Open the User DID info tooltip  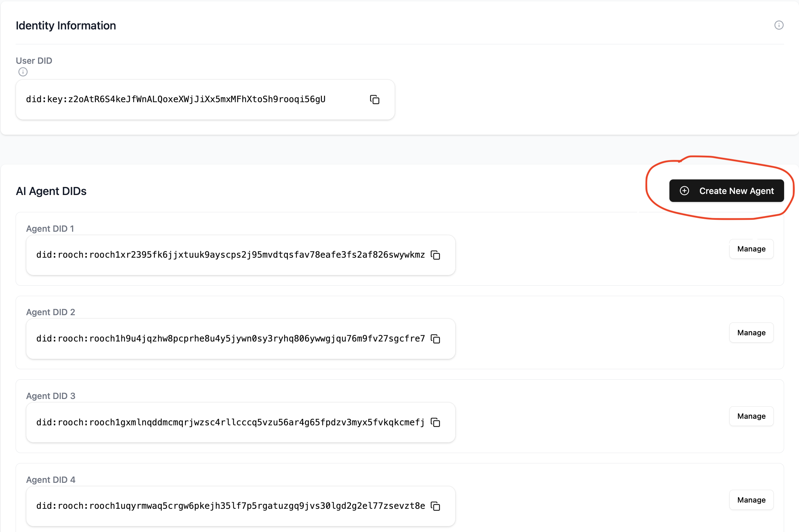tap(23, 72)
